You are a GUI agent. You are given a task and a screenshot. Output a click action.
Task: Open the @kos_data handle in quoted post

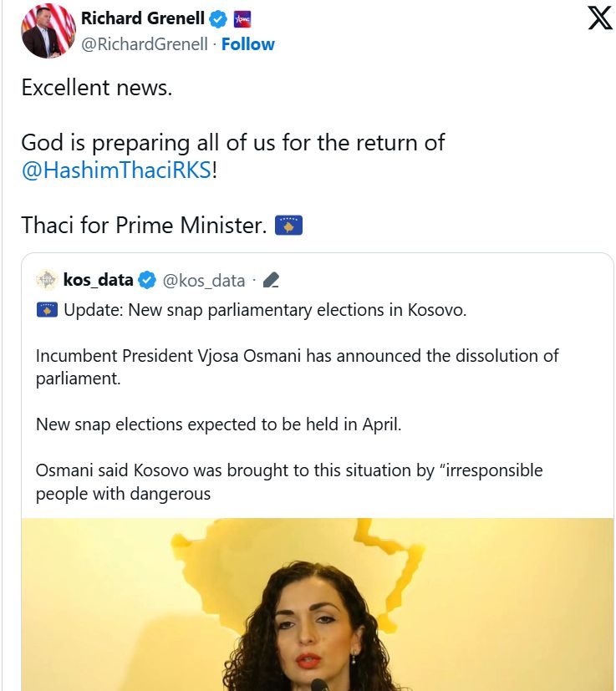point(204,280)
